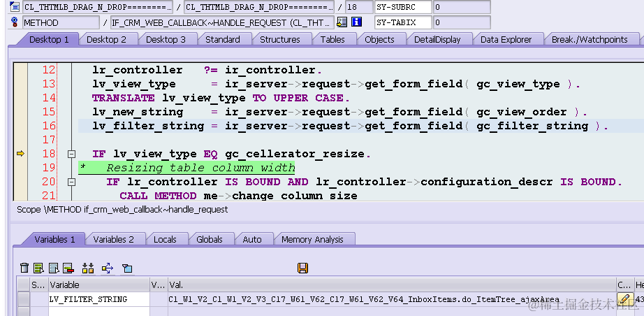Image resolution: width=644 pixels, height=316 pixels.
Task: Show the Locals tab
Action: coord(165,239)
